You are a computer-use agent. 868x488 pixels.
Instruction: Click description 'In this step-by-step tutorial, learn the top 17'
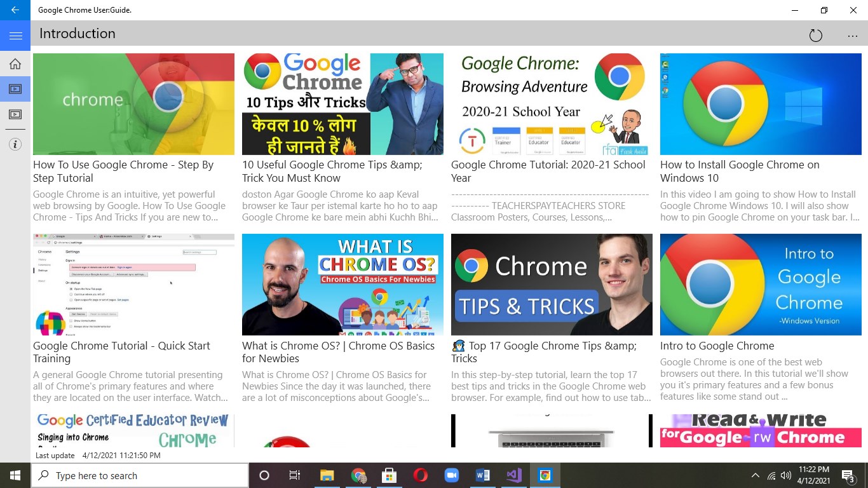point(551,386)
